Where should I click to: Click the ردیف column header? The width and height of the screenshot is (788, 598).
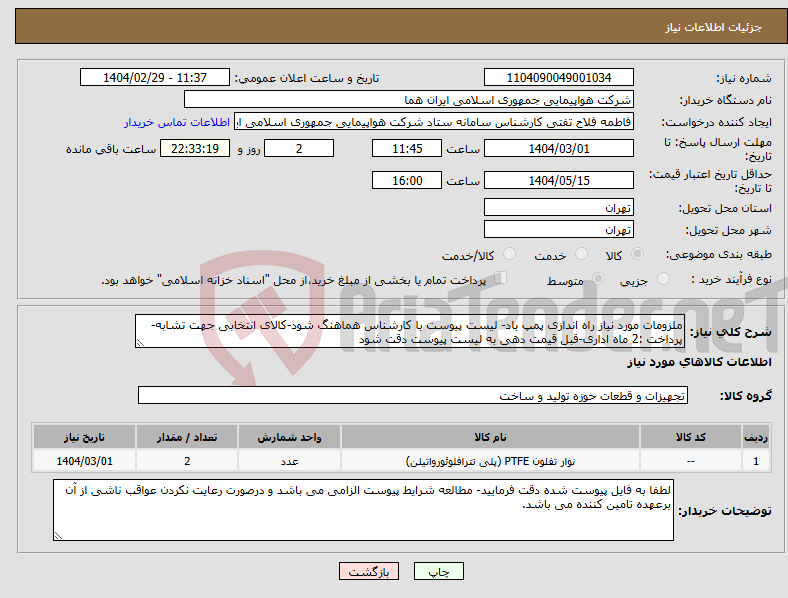pos(756,437)
